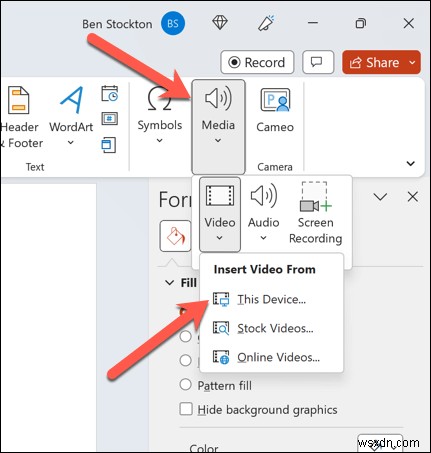Expand the WordArt dropdown chevron

(x=71, y=143)
